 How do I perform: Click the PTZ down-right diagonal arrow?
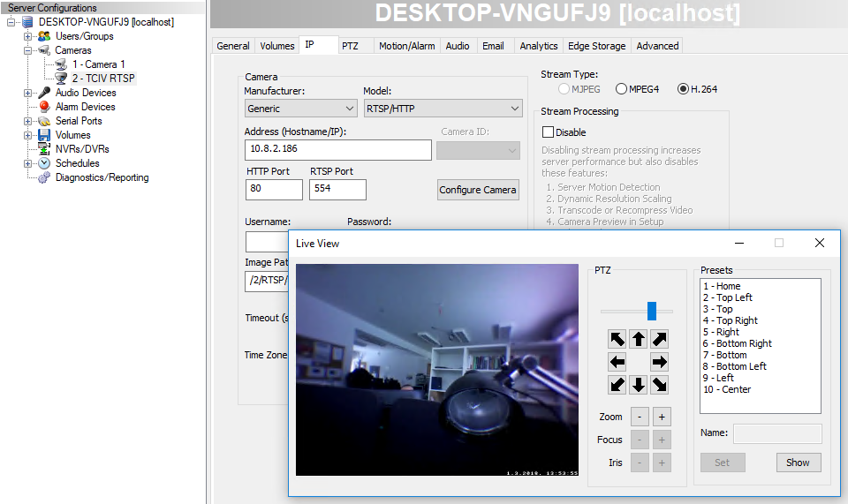[x=660, y=385]
